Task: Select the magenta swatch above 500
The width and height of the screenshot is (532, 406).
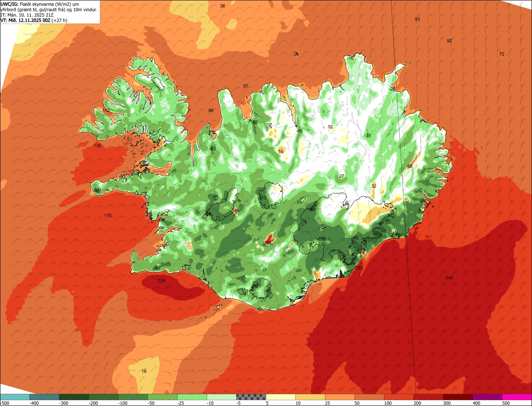Action: (x=517, y=397)
